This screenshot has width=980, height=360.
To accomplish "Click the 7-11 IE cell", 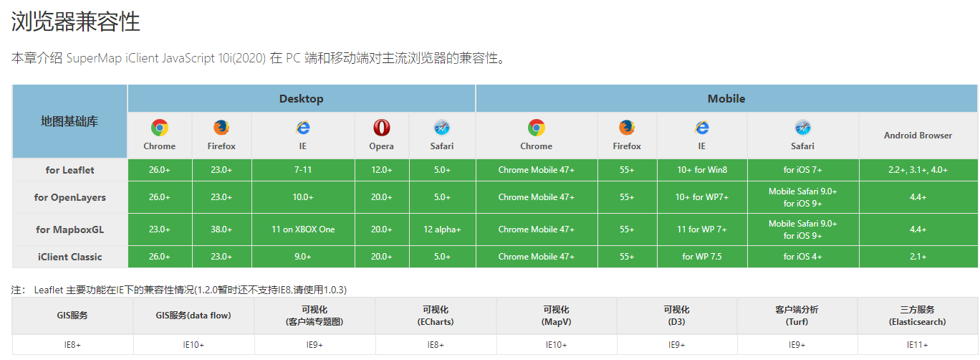I will tap(302, 170).
